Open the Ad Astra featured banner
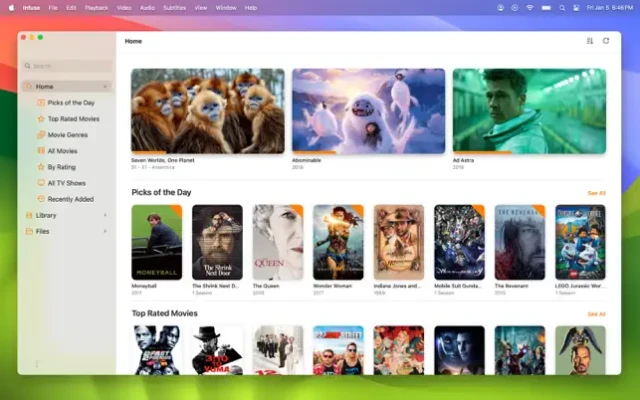This screenshot has width=640, height=400. 529,110
